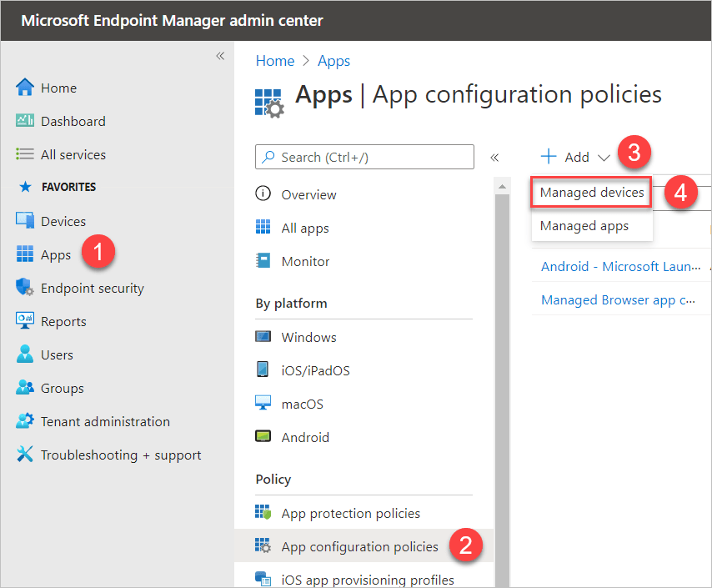Go to Apps breadcrumb link
712x588 pixels.
333,62
